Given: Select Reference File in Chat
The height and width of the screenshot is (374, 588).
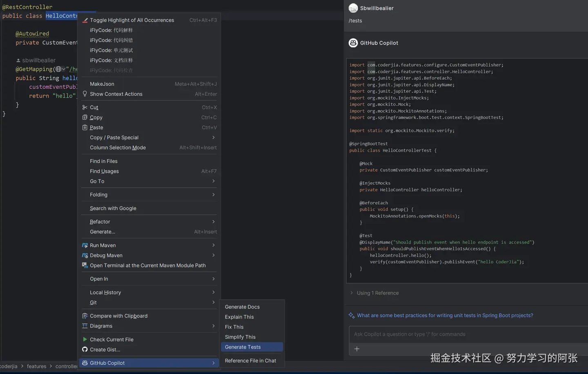Looking at the screenshot, I should pos(252,361).
